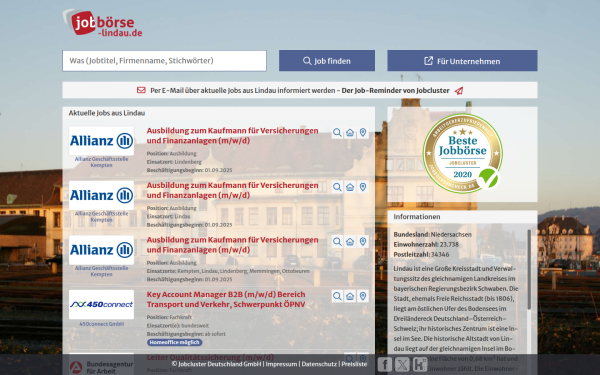Open the Job-Reminder von Jobcluster link
600x375 pixels.
click(x=395, y=91)
